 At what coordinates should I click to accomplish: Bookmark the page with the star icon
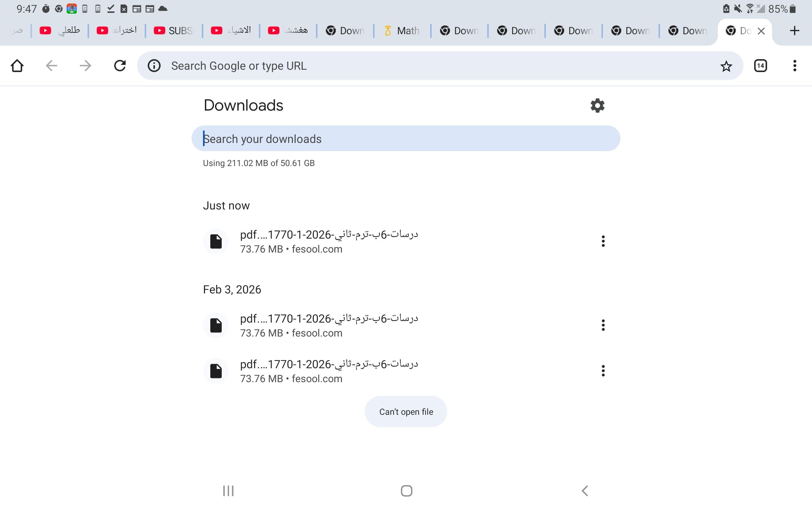point(726,66)
